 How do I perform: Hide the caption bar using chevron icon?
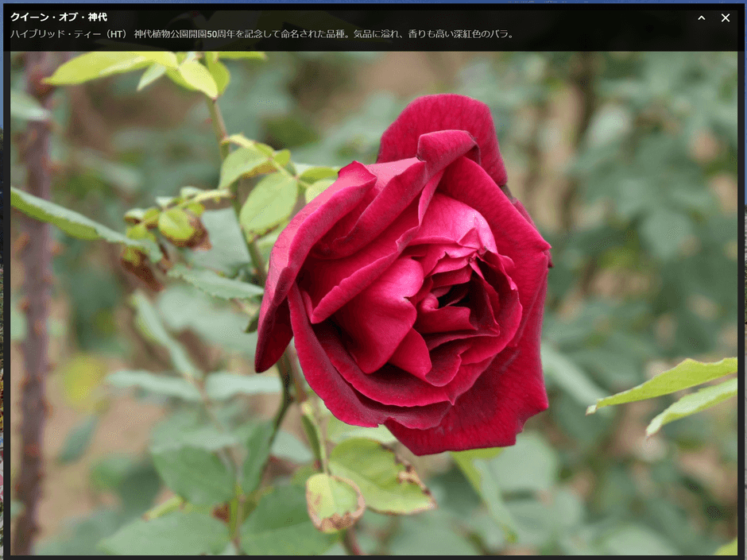[701, 18]
